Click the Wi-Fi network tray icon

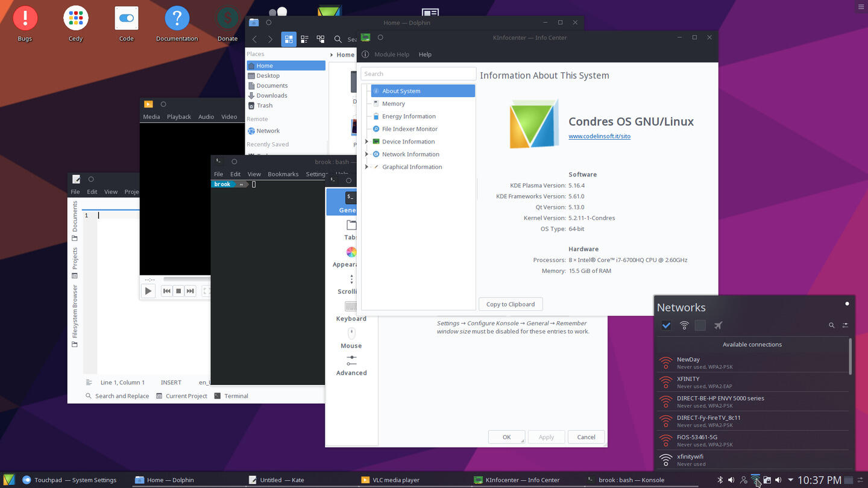(755, 480)
